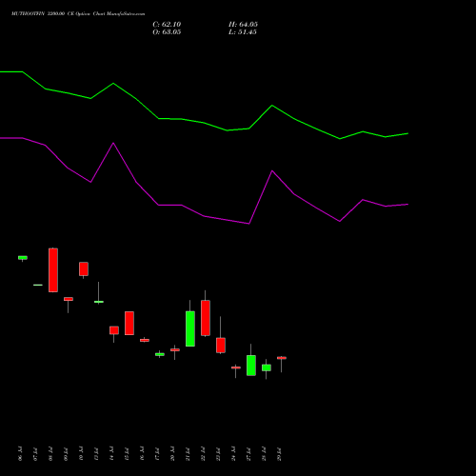Screen dimensions: 476x476
Task: Select the red candle for 23 Jul
Action: (x=221, y=346)
